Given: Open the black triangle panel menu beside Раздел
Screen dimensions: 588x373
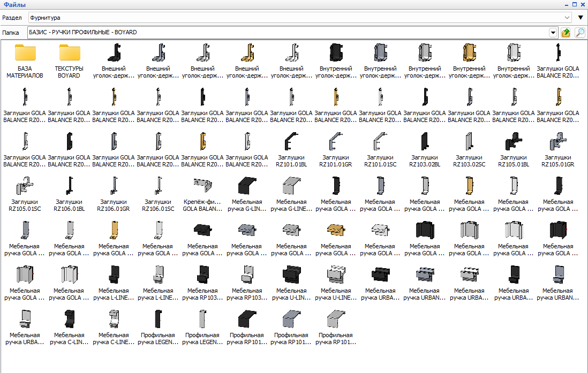Looking at the screenshot, I should [581, 18].
